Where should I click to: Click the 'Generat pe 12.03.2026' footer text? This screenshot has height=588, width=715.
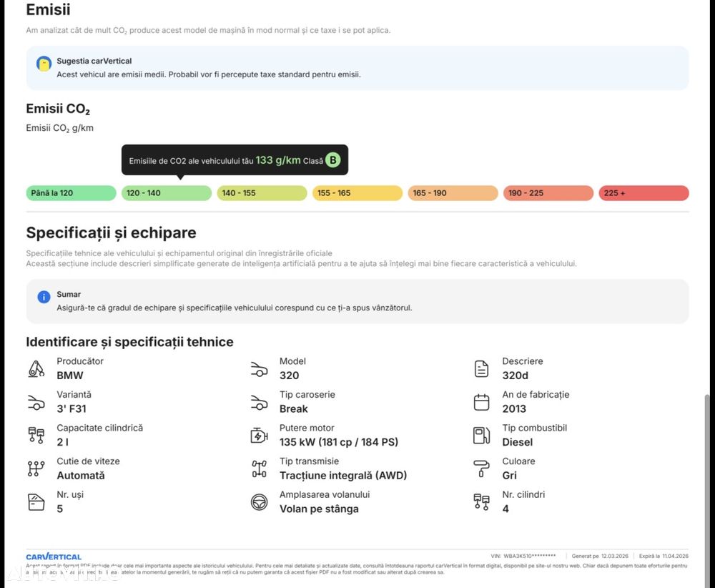tap(600, 556)
